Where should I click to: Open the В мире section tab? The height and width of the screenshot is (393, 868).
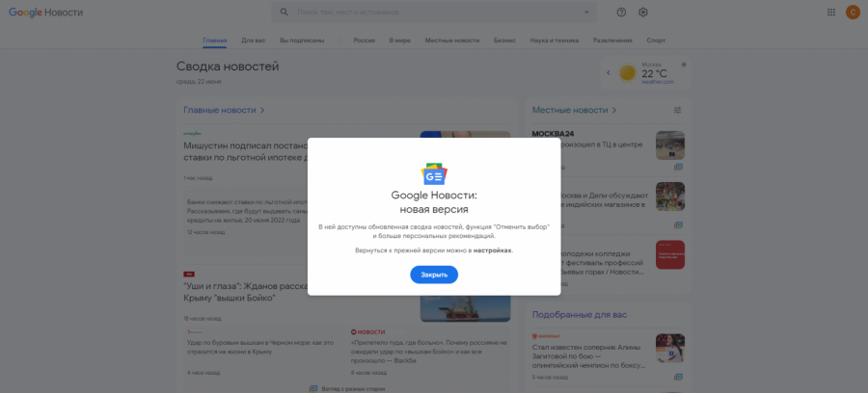pos(399,40)
